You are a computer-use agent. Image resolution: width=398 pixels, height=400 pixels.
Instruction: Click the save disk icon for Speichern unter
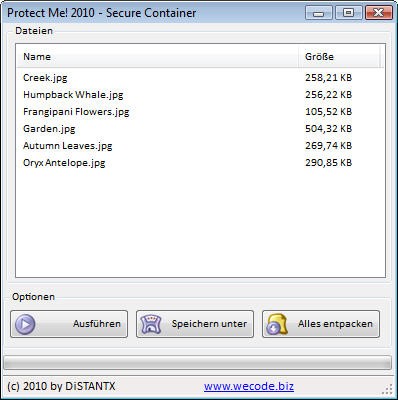[x=151, y=324]
